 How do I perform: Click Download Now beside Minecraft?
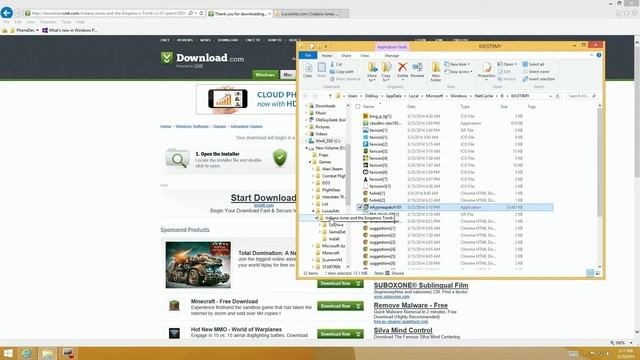(x=340, y=306)
